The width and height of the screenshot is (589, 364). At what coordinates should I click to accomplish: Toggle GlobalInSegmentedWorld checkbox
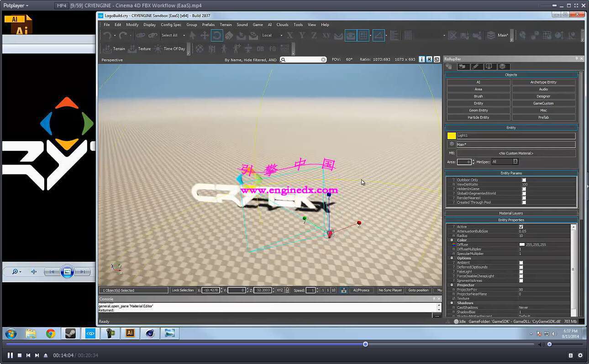[524, 193]
